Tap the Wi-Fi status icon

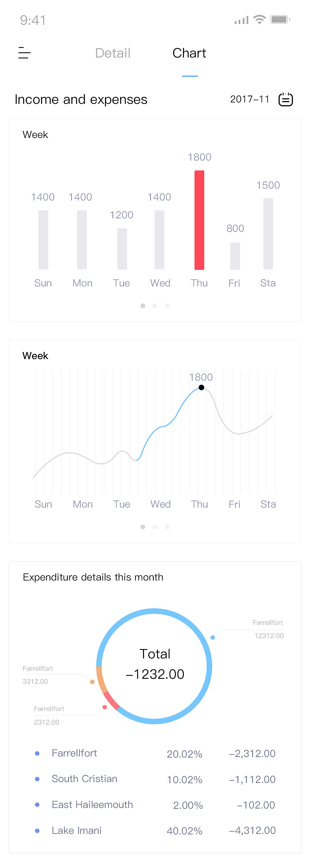click(x=259, y=20)
